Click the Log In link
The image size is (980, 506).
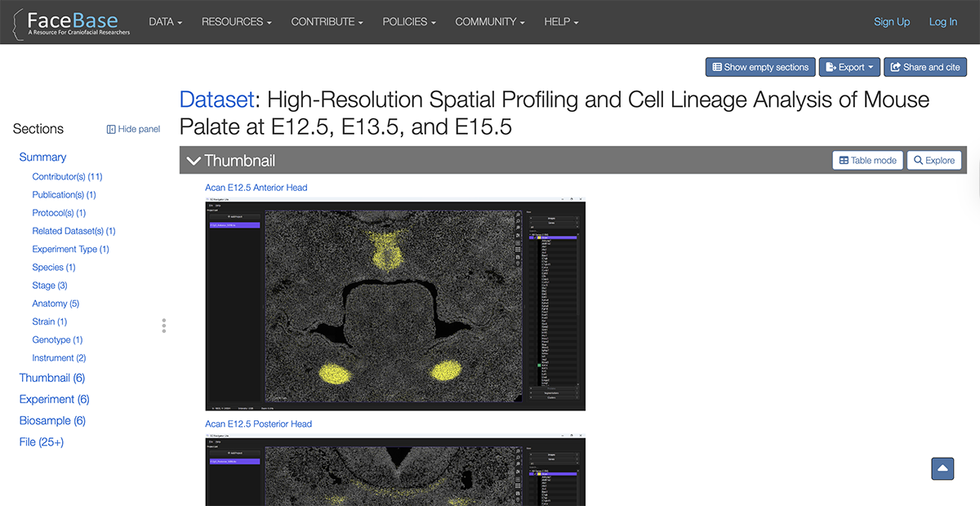point(942,22)
